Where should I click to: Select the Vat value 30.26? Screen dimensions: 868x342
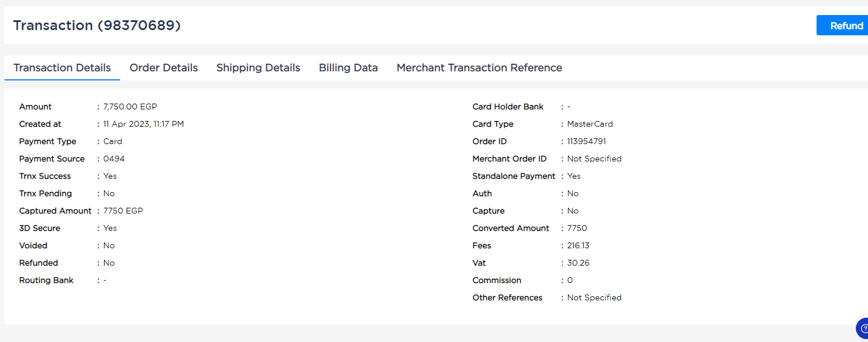point(578,263)
